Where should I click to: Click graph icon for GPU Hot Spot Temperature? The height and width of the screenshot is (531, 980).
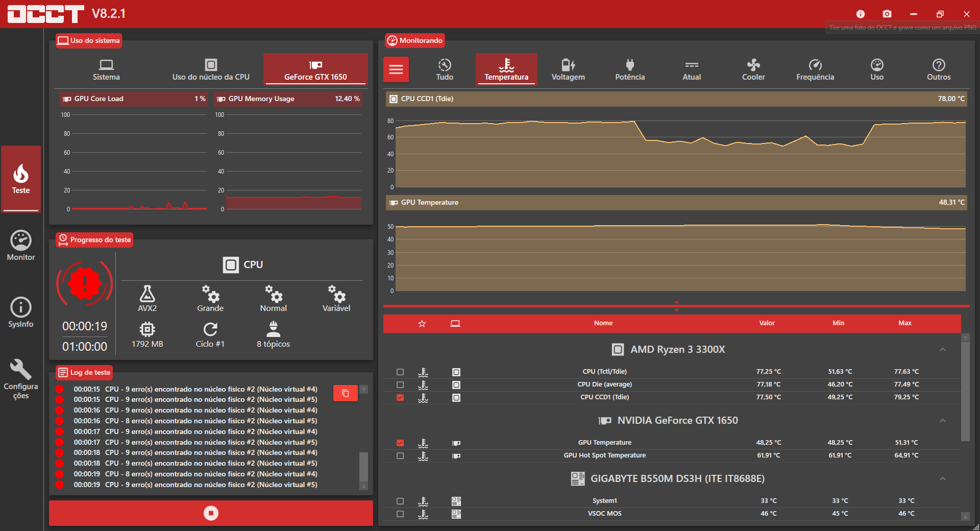click(423, 456)
